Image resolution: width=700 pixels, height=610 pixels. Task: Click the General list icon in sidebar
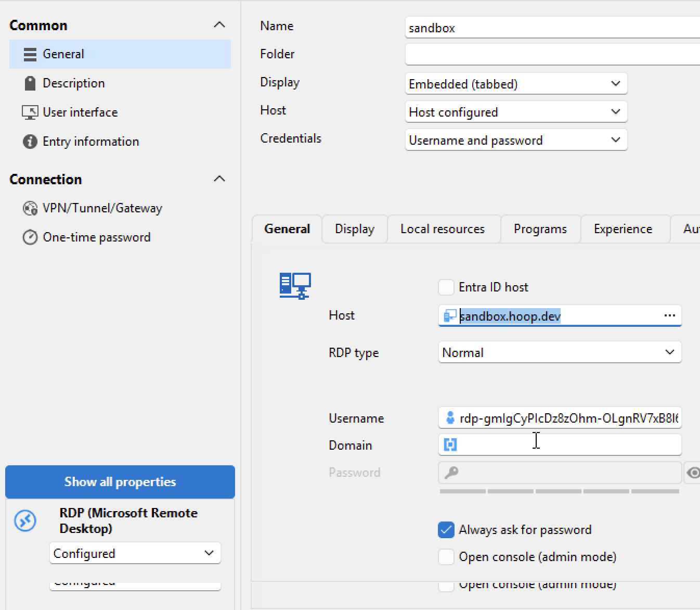(30, 54)
